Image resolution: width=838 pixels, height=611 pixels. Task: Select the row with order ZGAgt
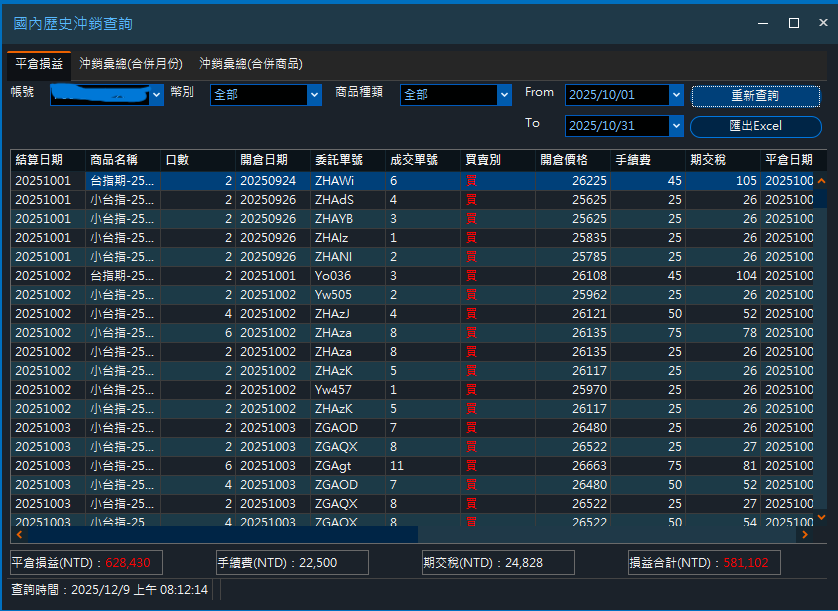(412, 466)
